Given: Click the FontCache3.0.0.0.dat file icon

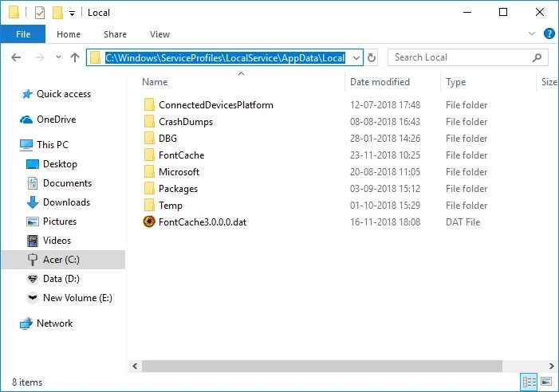Looking at the screenshot, I should click(149, 221).
